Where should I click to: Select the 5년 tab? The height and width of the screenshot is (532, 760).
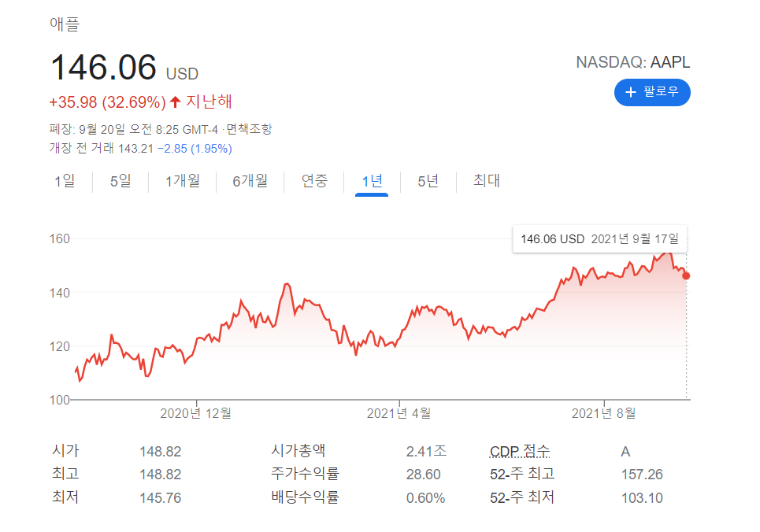pos(428,181)
